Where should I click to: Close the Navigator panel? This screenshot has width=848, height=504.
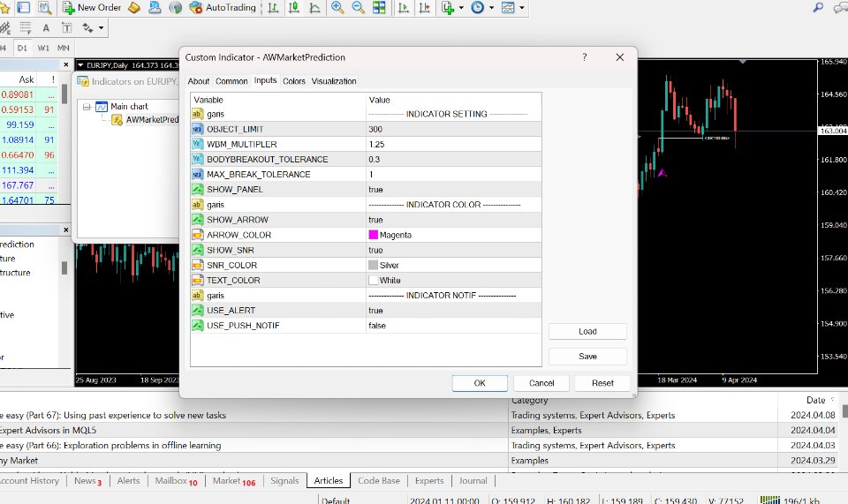click(x=66, y=229)
